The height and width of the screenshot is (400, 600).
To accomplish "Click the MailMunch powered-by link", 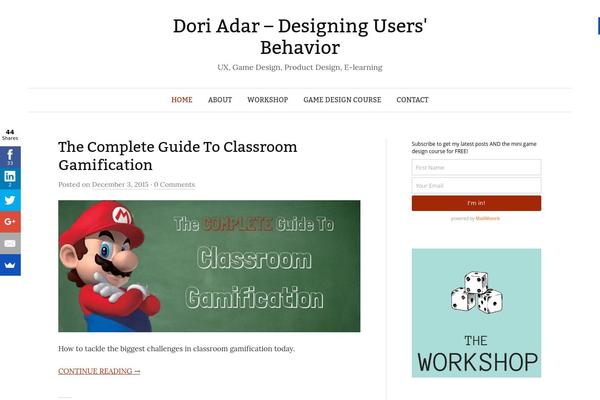I will coord(488,219).
